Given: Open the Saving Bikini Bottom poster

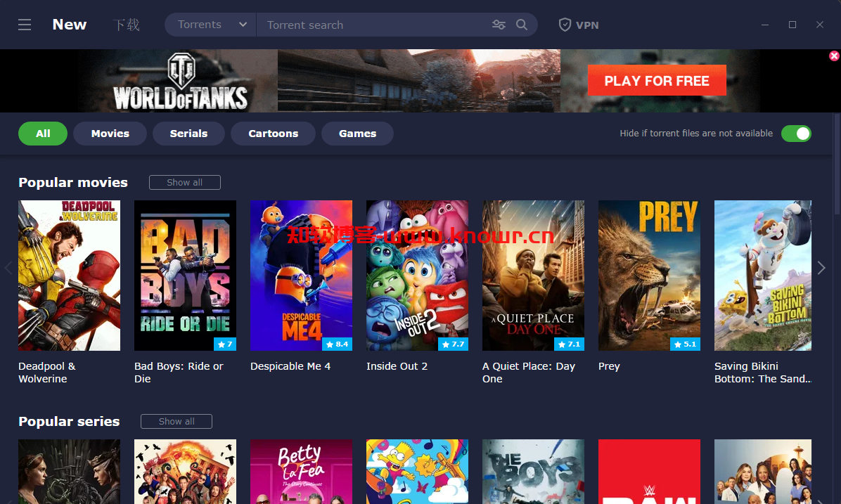Looking at the screenshot, I should click(x=763, y=276).
